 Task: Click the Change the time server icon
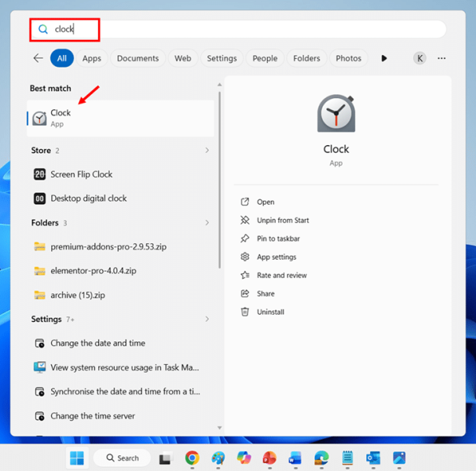click(x=39, y=416)
